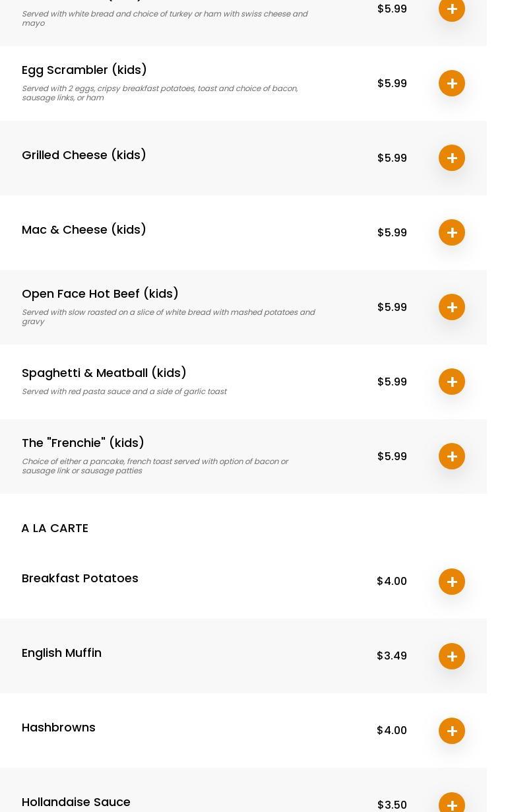
Task: Open Mac & Cheese (kids) item details
Action: click(84, 230)
